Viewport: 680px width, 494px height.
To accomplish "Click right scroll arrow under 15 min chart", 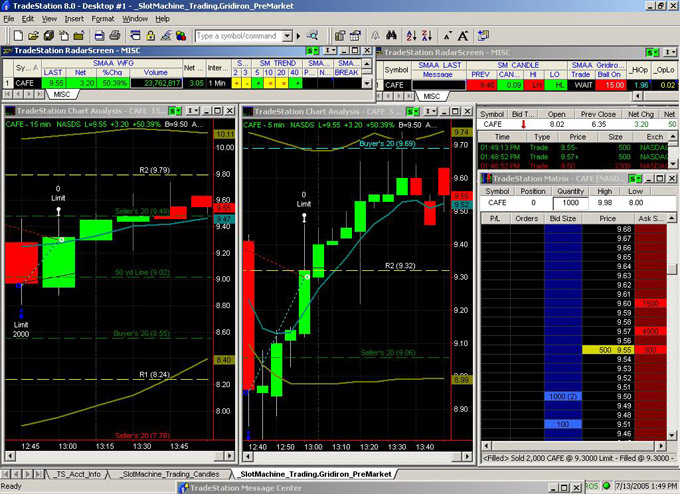I will (230, 456).
